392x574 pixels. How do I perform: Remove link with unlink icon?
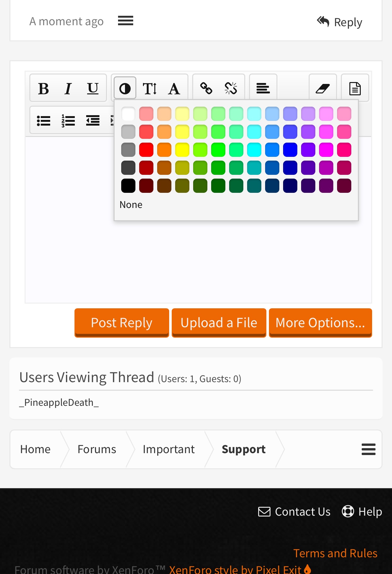point(231,88)
